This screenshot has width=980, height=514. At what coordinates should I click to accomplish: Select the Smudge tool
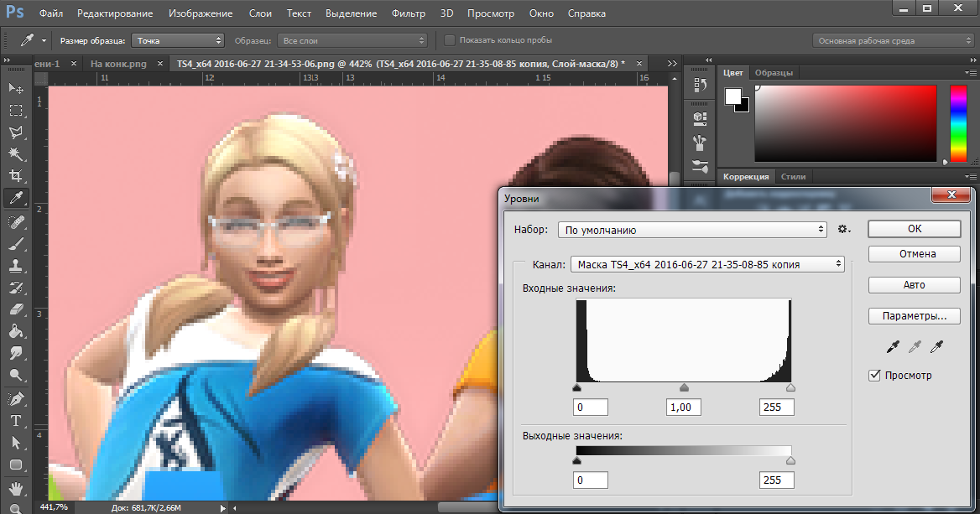pyautogui.click(x=16, y=353)
